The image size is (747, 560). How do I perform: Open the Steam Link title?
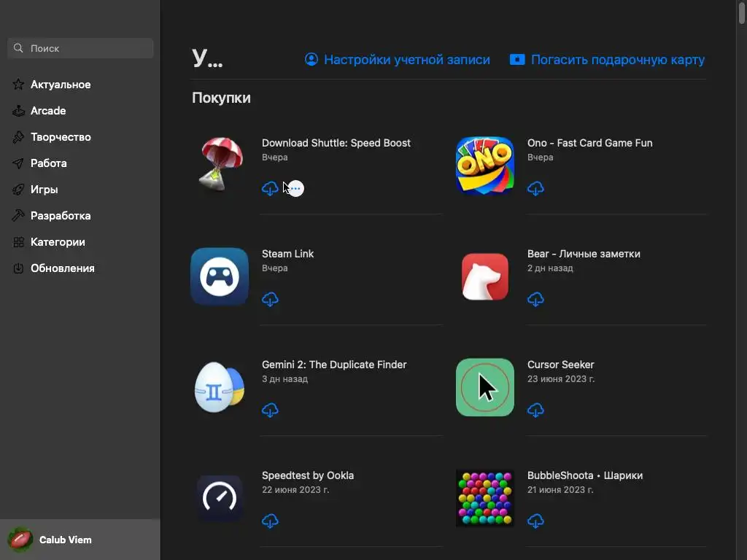[287, 254]
